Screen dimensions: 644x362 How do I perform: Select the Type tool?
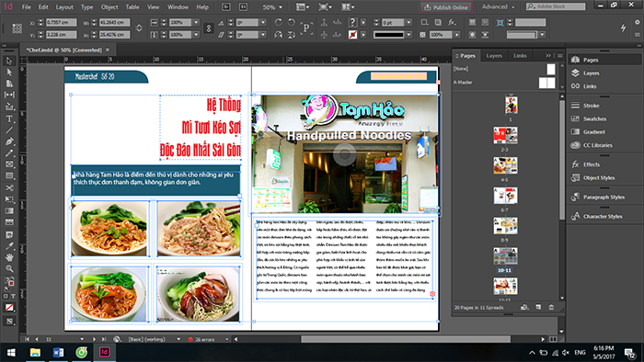pyautogui.click(x=9, y=119)
